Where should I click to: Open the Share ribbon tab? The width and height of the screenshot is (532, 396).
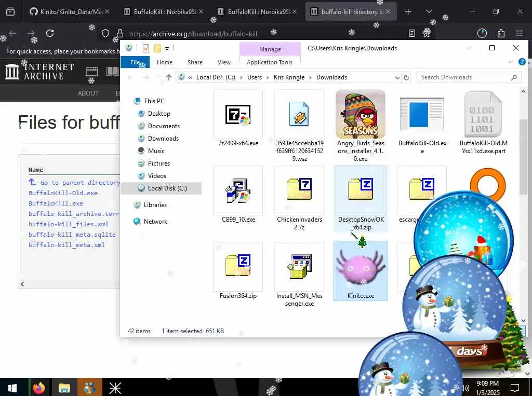tap(195, 62)
